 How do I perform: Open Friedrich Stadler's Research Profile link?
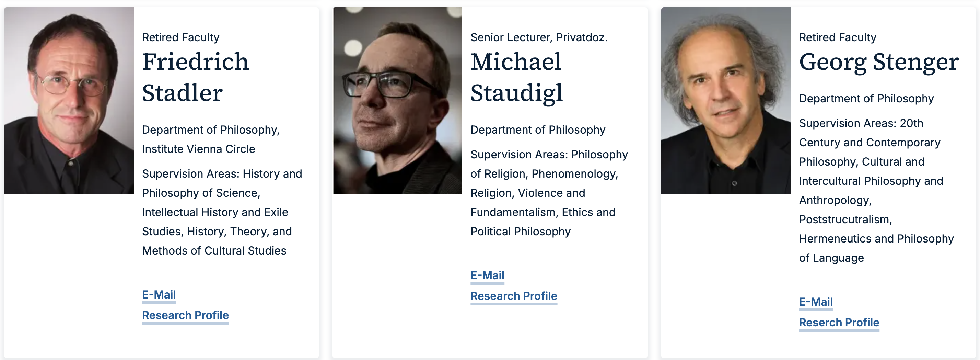pyautogui.click(x=185, y=315)
